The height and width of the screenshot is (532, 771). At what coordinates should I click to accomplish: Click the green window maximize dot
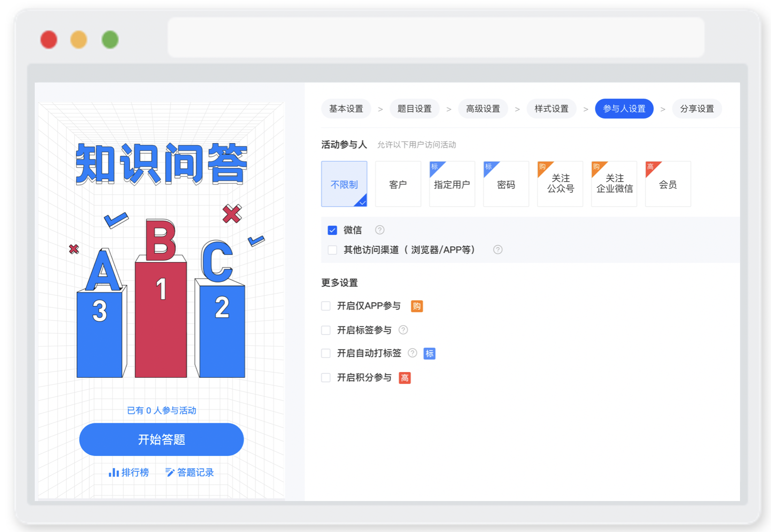click(x=110, y=39)
